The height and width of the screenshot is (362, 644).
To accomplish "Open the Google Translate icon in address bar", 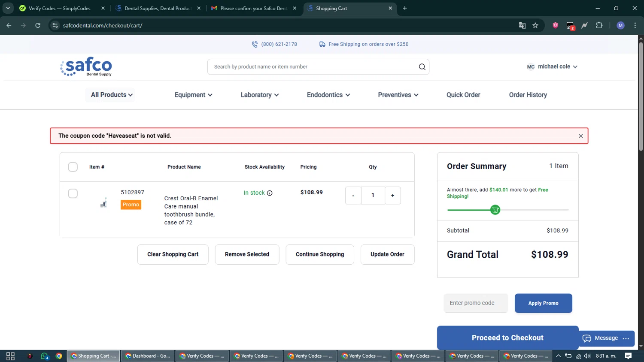I will pyautogui.click(x=522, y=25).
